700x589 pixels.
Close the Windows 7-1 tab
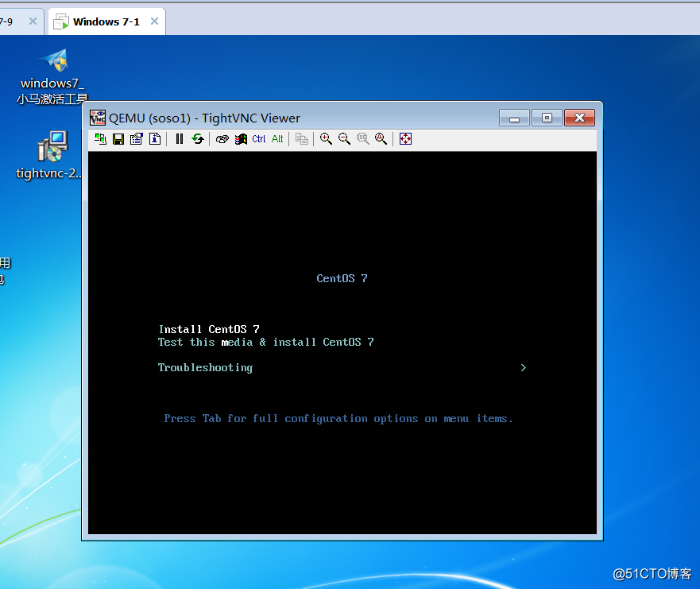click(x=154, y=21)
